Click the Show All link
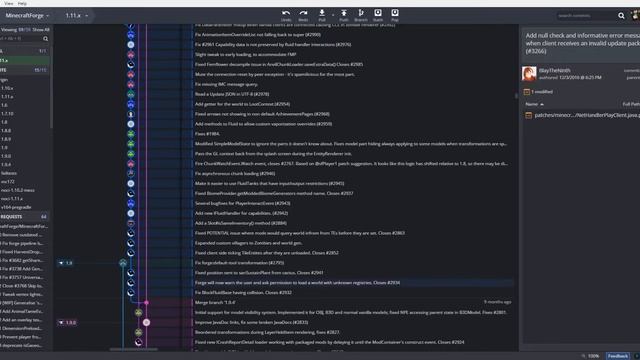 coord(41,30)
